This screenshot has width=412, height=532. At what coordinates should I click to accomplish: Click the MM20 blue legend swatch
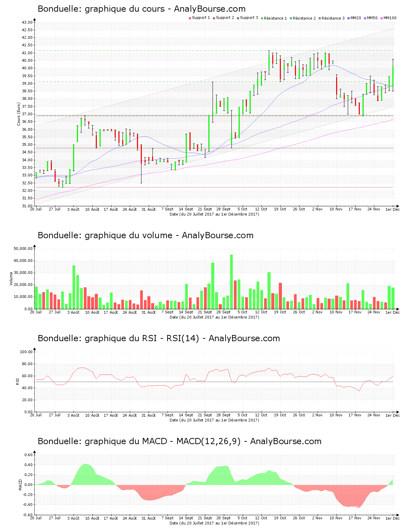(348, 18)
